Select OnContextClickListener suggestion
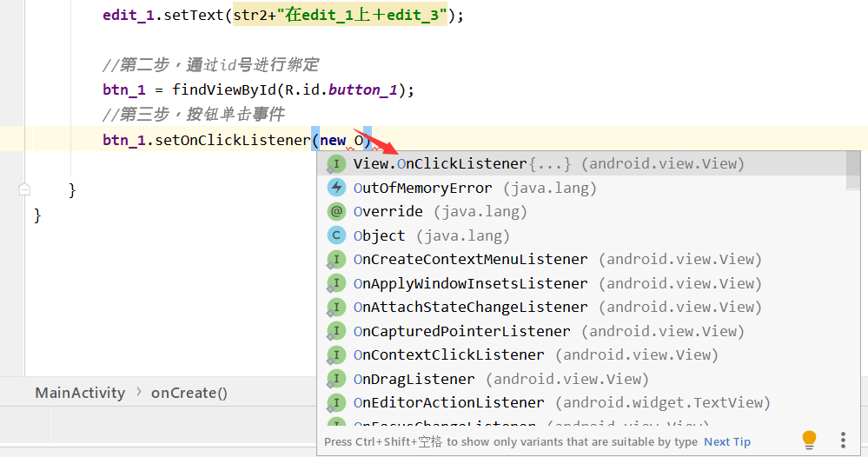868x457 pixels. point(581,355)
